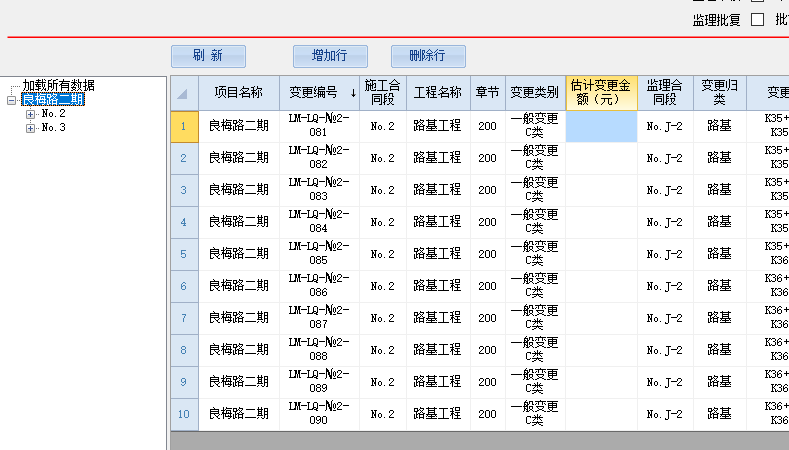
Task: Click 良梅路二期 project name in row 3
Action: coord(239,190)
